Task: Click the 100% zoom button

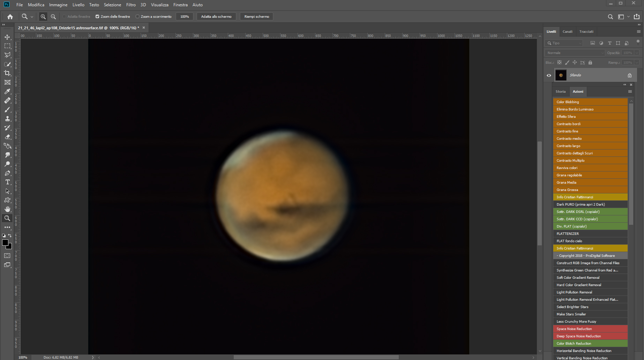Action: 185,17
